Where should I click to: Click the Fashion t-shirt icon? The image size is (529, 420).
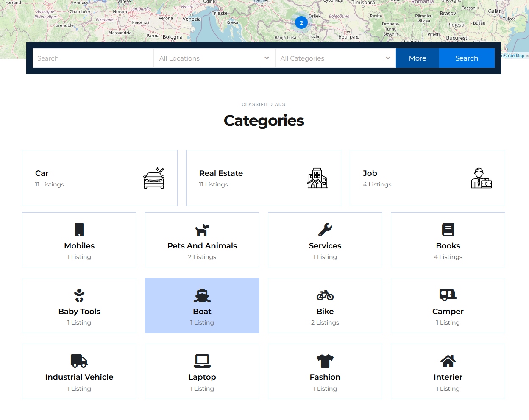(x=325, y=361)
